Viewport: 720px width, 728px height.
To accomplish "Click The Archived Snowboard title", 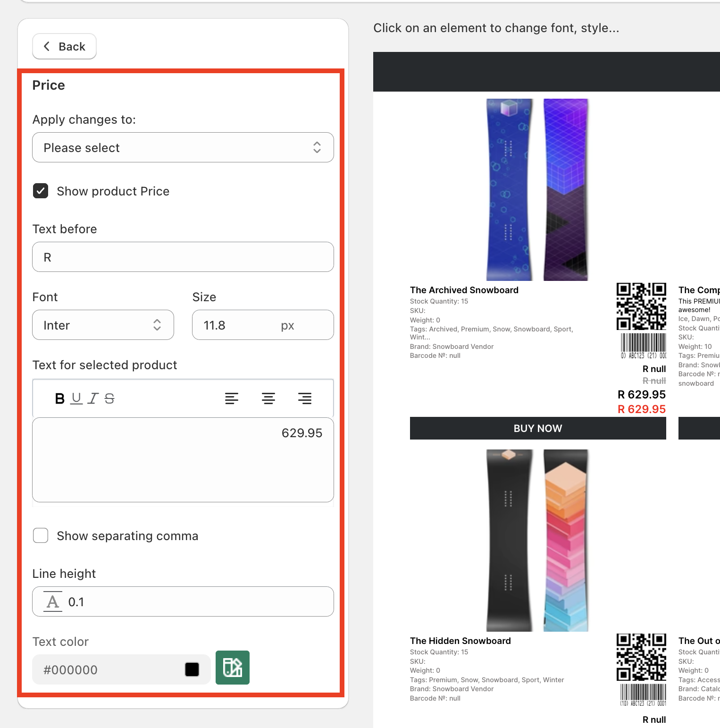I will 464,290.
